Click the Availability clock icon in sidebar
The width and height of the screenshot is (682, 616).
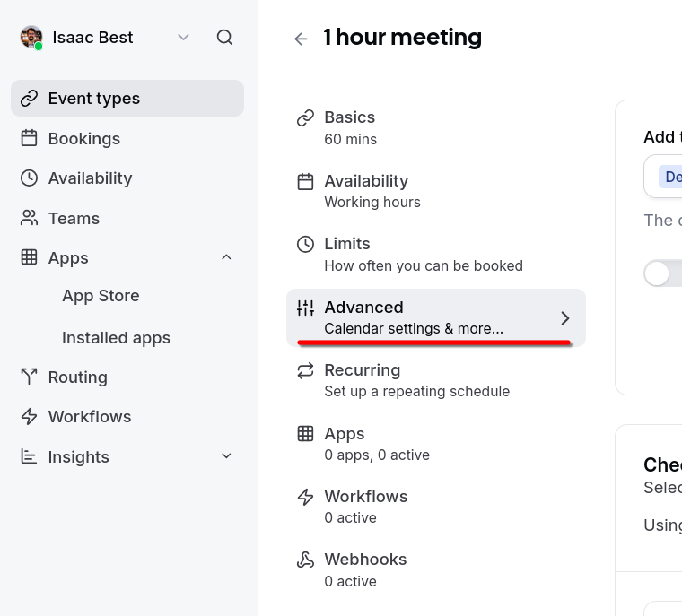pos(29,178)
